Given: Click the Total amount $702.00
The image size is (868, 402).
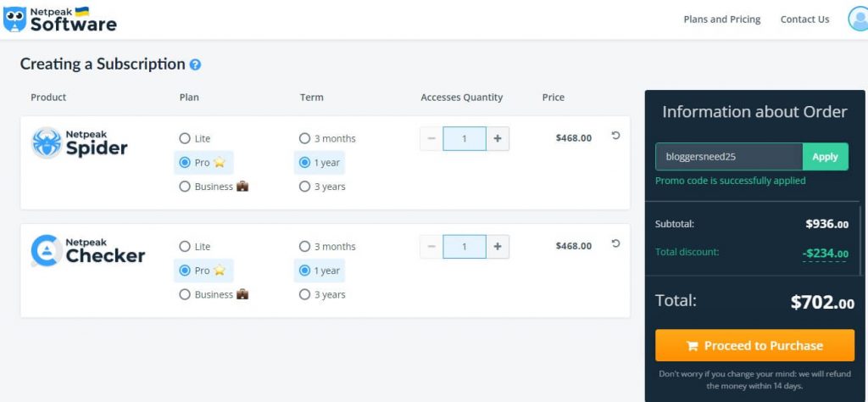Looking at the screenshot, I should (822, 302).
